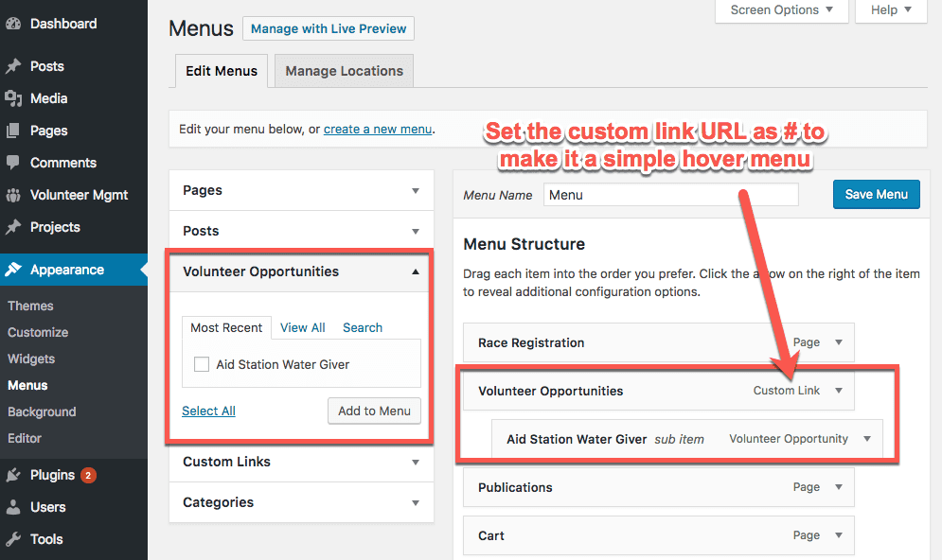Click the Media library icon
The height and width of the screenshot is (560, 942).
tap(13, 98)
